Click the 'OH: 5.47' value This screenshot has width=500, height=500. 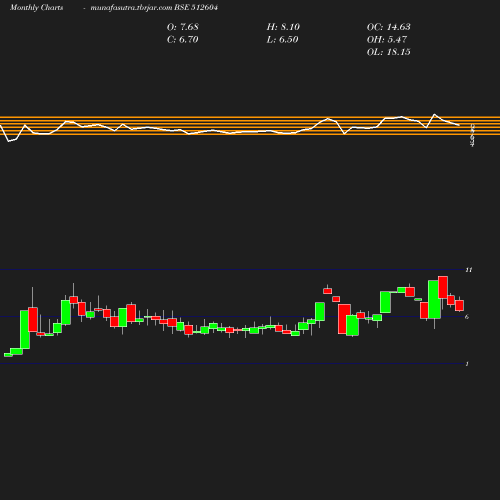pos(387,39)
